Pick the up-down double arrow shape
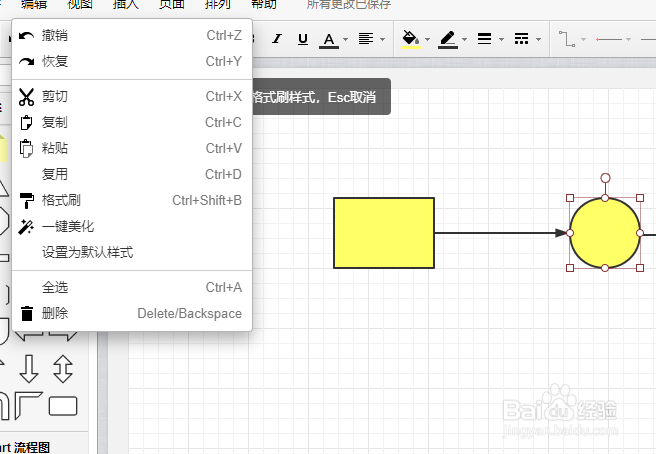656x454 pixels. (63, 369)
